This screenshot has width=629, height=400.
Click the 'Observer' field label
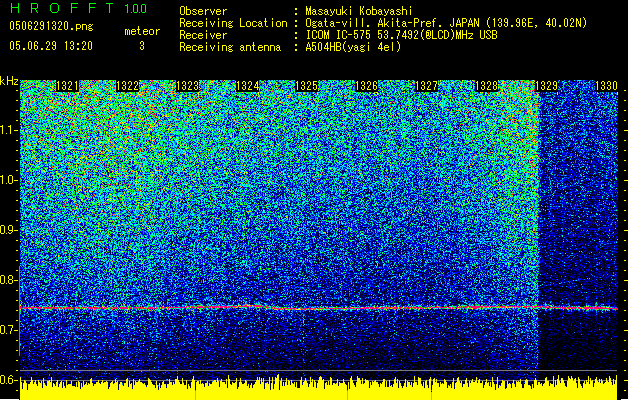pyautogui.click(x=203, y=11)
